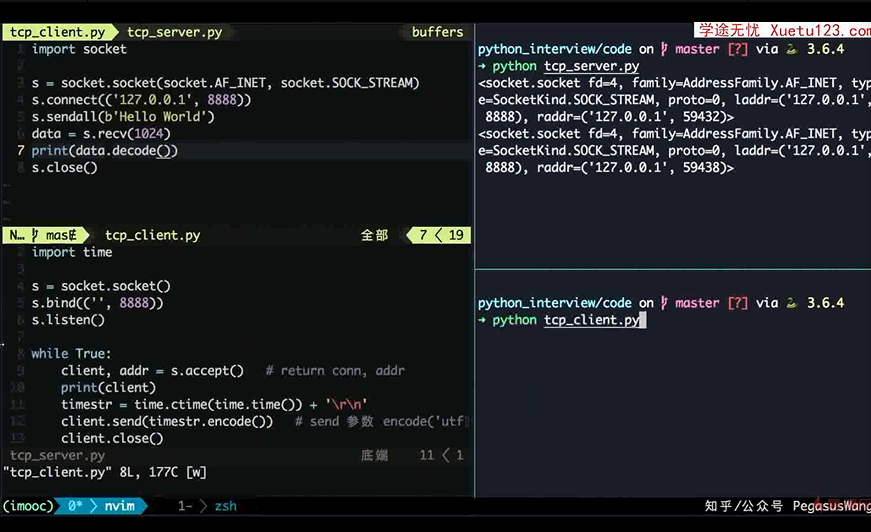The width and height of the screenshot is (871, 532).
Task: Click the arrow prompt before python tcp_client.py
Action: pos(482,320)
